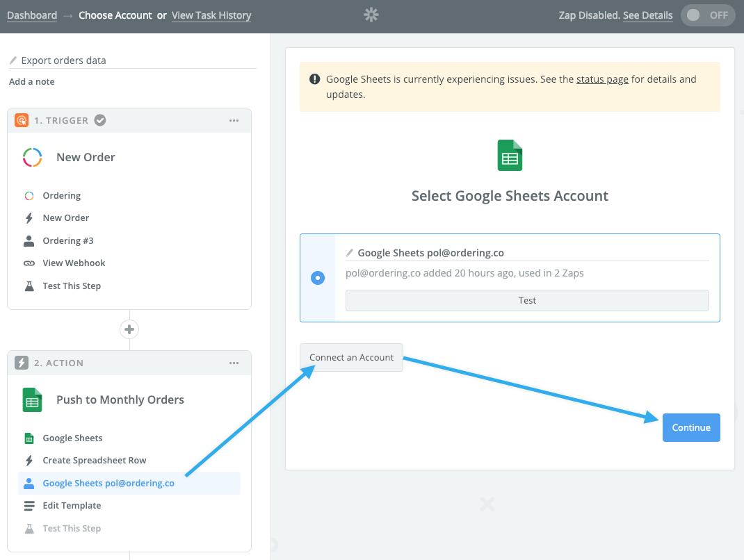The height and width of the screenshot is (560, 744).
Task: Click the blue Continue button
Action: point(691,428)
